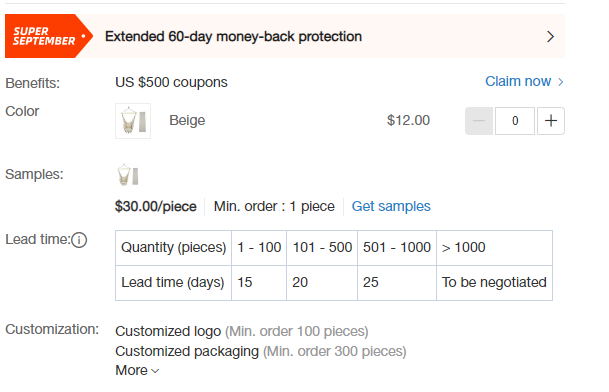
Task: Click the Get samples link
Action: pyautogui.click(x=391, y=206)
